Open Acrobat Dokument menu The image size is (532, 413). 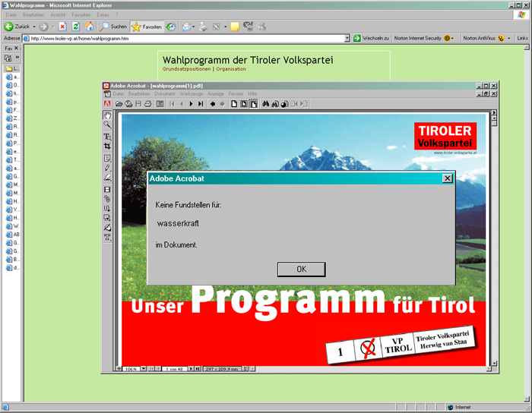point(165,94)
